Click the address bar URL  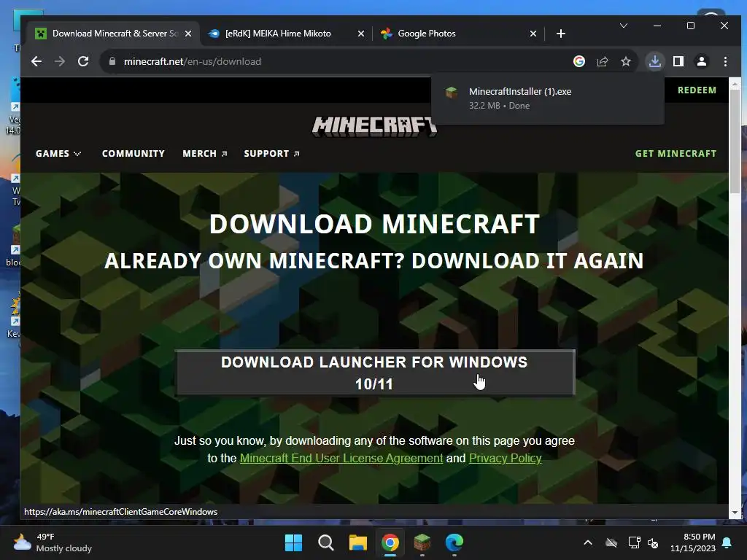(x=193, y=61)
